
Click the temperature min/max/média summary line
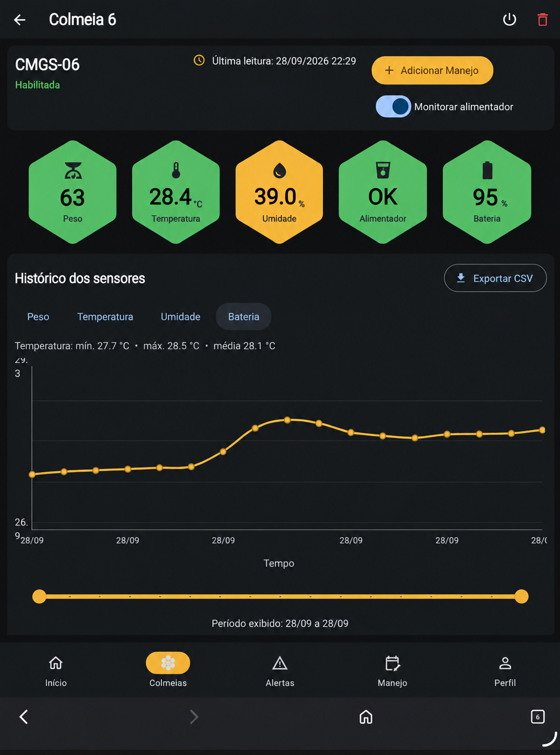click(x=145, y=346)
